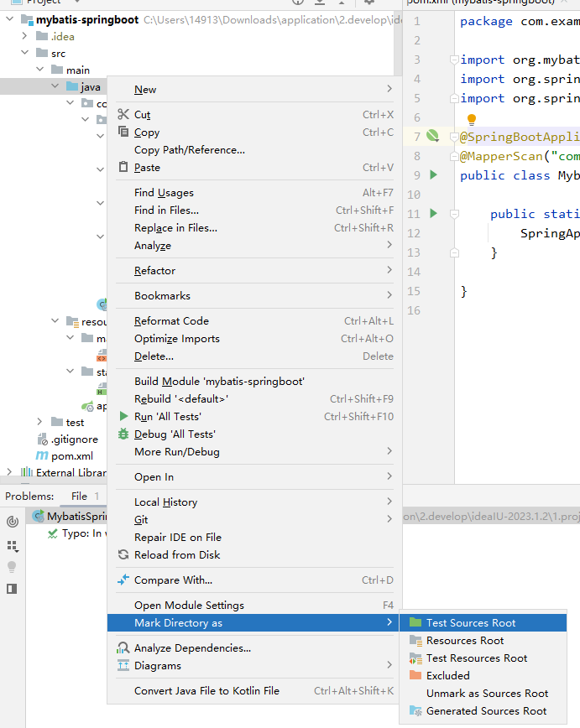
Task: Click Copy Path/Reference...
Action: pyautogui.click(x=254, y=149)
